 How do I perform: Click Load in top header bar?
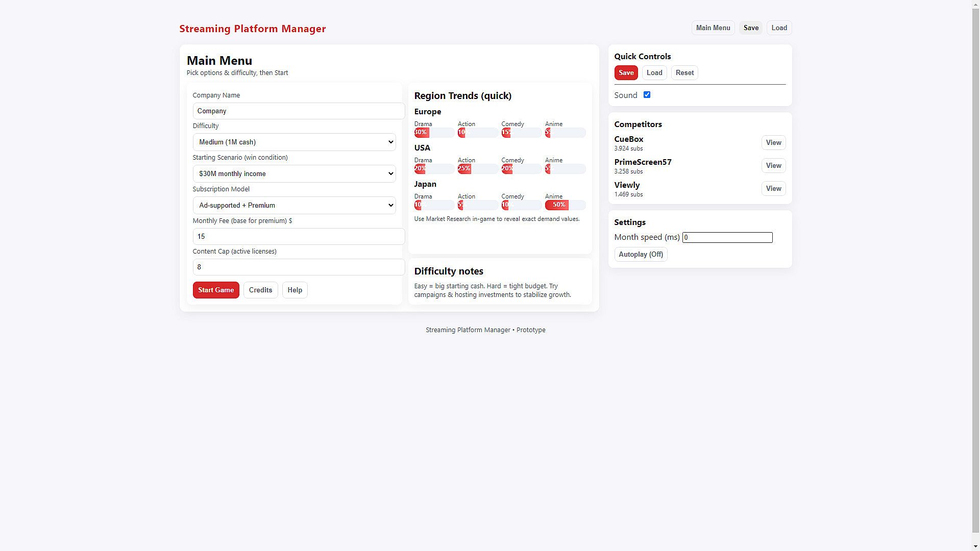pyautogui.click(x=779, y=28)
